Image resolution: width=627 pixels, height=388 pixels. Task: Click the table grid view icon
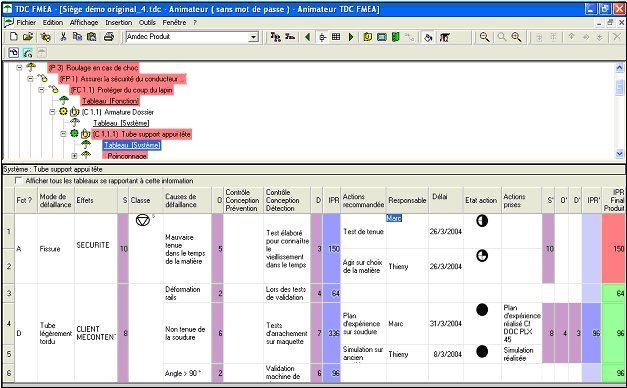tap(336, 37)
